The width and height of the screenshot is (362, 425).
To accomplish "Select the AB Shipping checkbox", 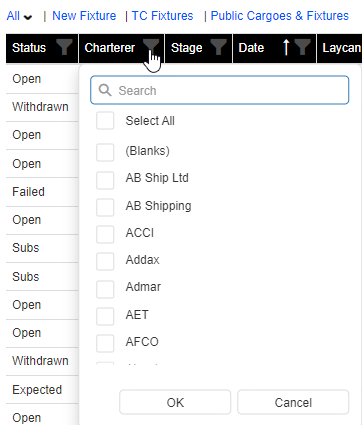I will coord(105,207).
